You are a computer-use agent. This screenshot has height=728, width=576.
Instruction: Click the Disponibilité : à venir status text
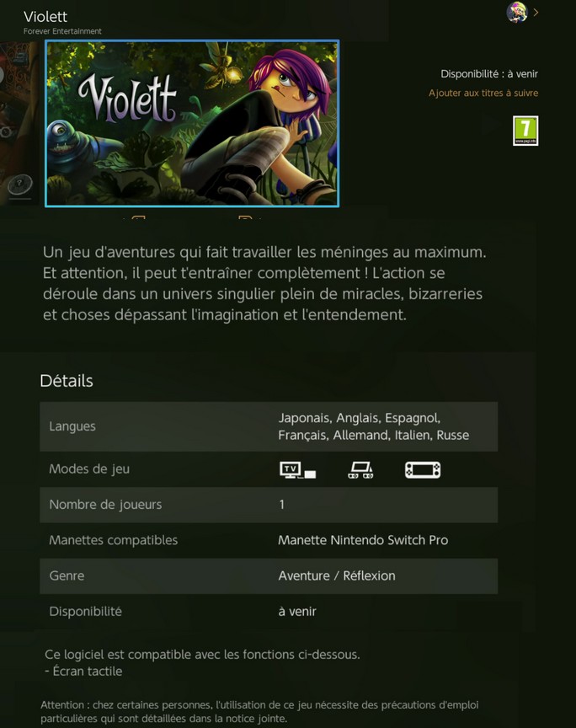[x=489, y=74]
